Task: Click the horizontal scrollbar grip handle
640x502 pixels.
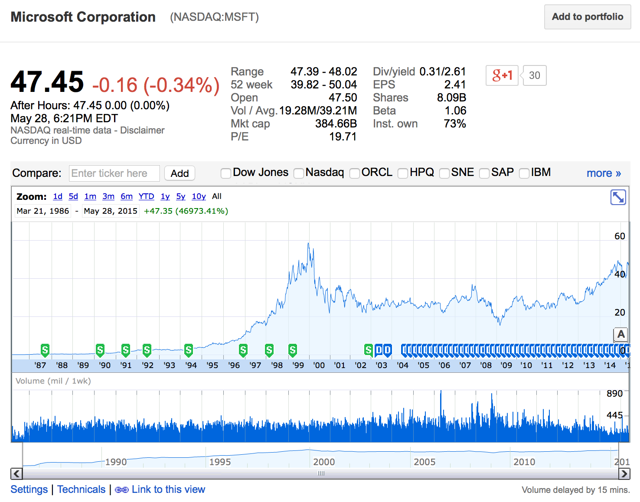Action: (321, 474)
